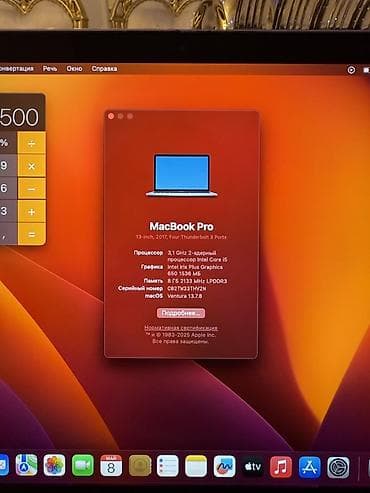The image size is (370, 493).
Task: Click the Apple Inc. copyright text
Action: [181, 335]
